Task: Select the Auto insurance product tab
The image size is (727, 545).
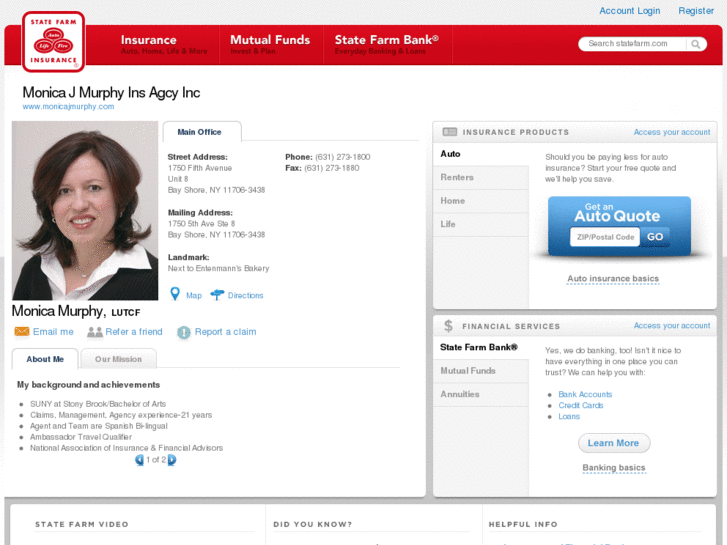Action: (x=481, y=154)
